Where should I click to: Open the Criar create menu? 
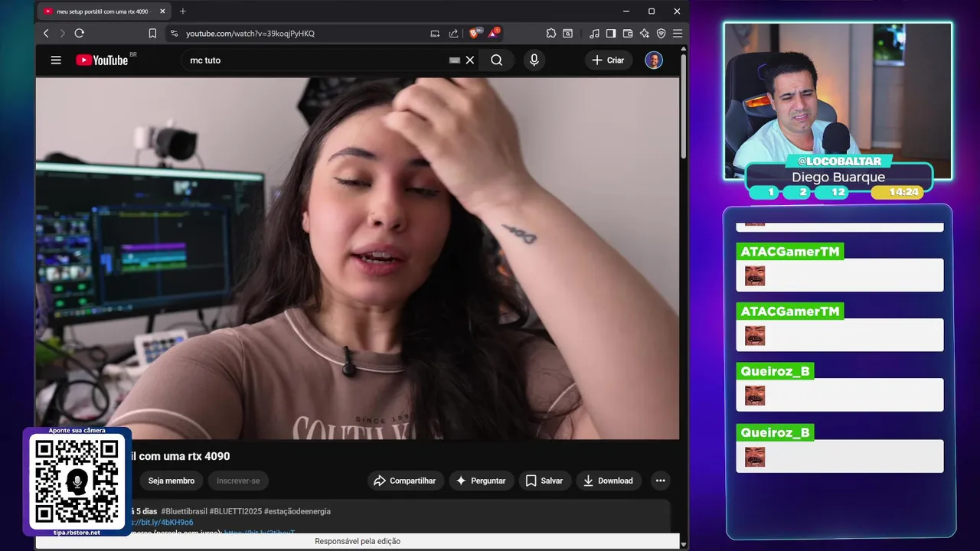click(608, 60)
